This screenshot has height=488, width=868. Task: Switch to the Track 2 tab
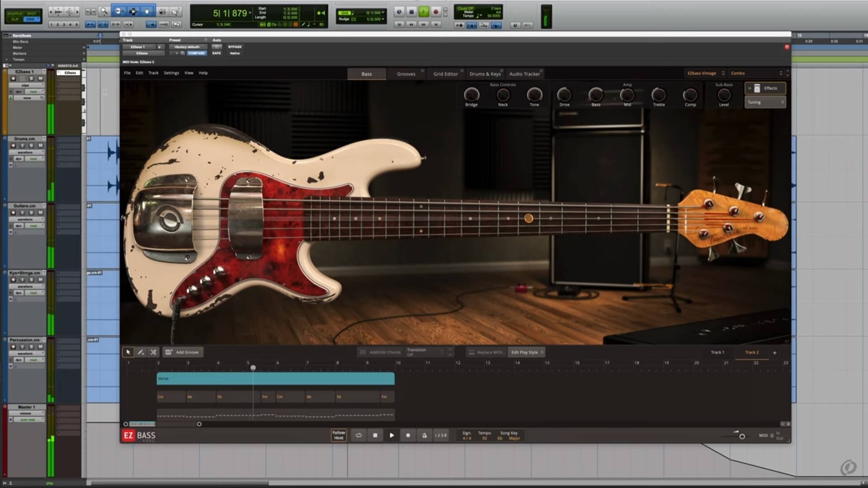click(752, 352)
